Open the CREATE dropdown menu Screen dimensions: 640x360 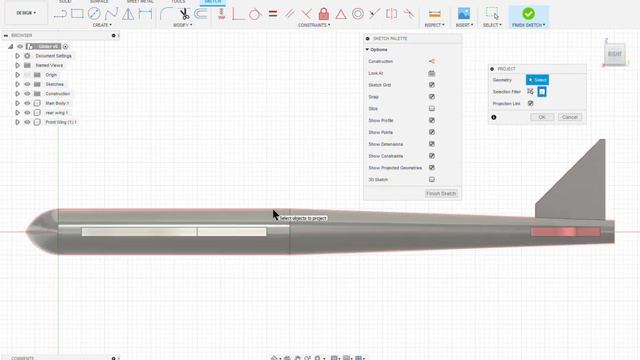click(102, 25)
